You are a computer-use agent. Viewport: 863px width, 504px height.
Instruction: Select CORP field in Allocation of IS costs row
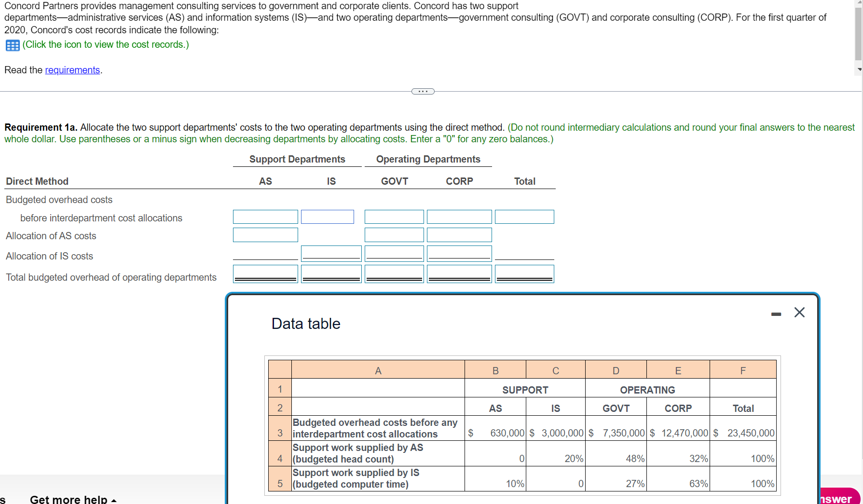[x=459, y=253]
